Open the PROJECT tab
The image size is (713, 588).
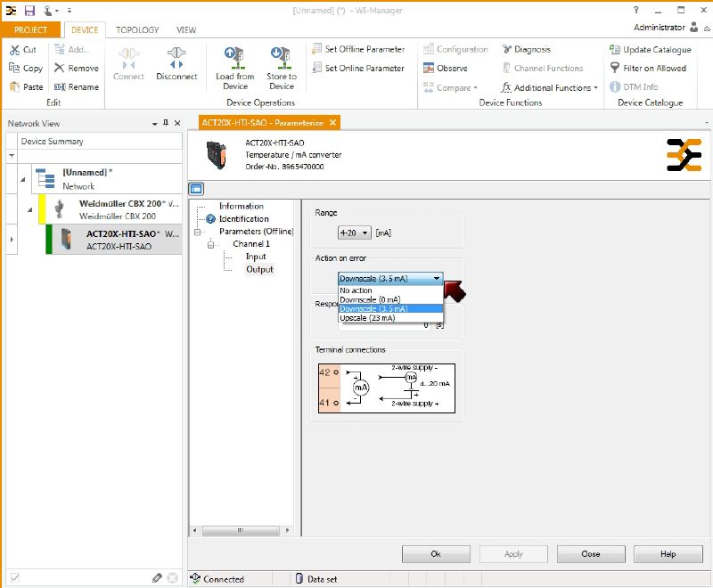tap(31, 29)
